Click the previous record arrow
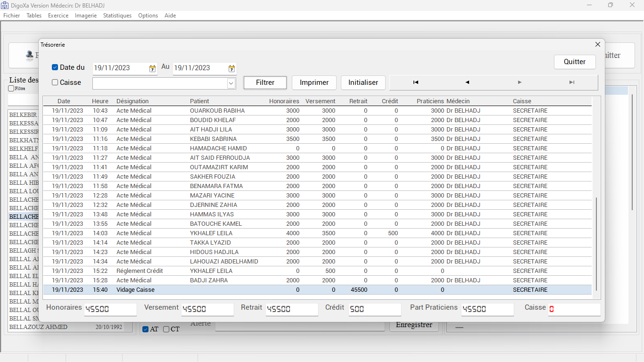 [x=467, y=82]
